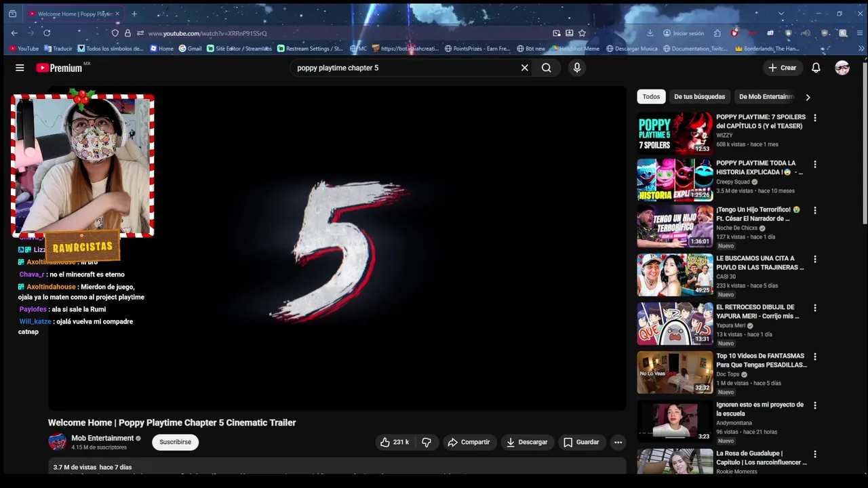Open options for CASI 30 video
Image resolution: width=868 pixels, height=488 pixels.
coord(815,259)
